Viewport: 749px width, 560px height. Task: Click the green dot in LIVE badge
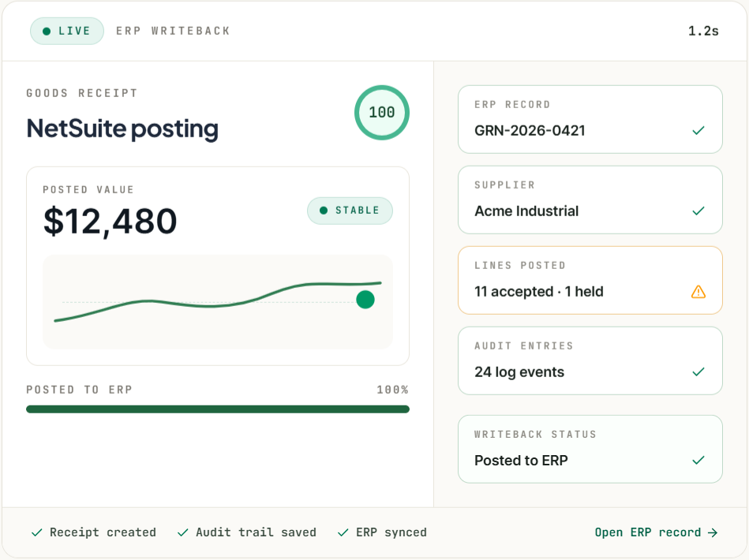coord(47,32)
